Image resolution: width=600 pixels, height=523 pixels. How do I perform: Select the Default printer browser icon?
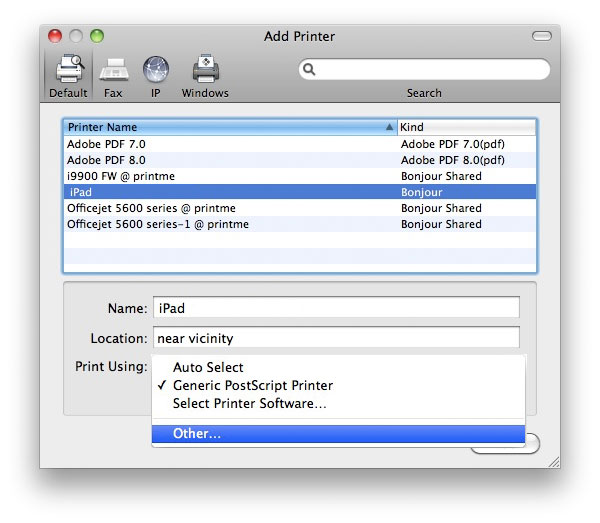pyautogui.click(x=69, y=69)
